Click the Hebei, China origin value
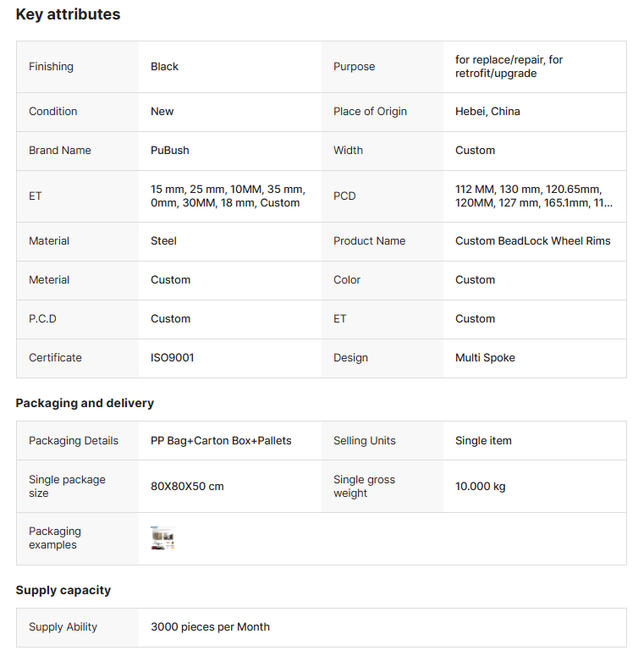The height and width of the screenshot is (656, 644). click(x=487, y=112)
